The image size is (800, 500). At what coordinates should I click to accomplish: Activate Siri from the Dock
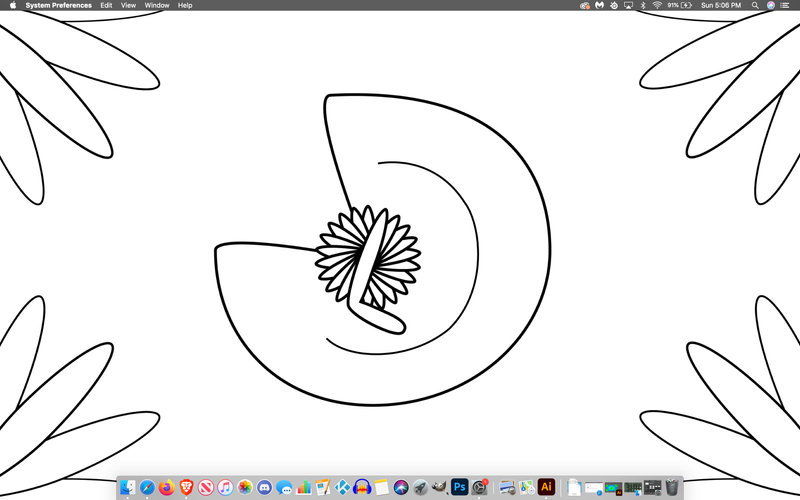(401, 487)
